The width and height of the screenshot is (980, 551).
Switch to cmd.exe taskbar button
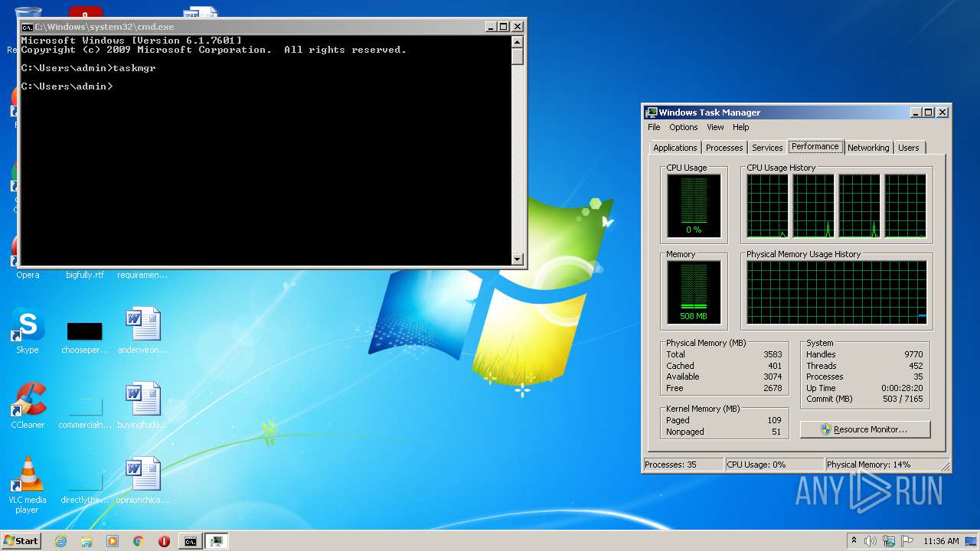click(191, 541)
